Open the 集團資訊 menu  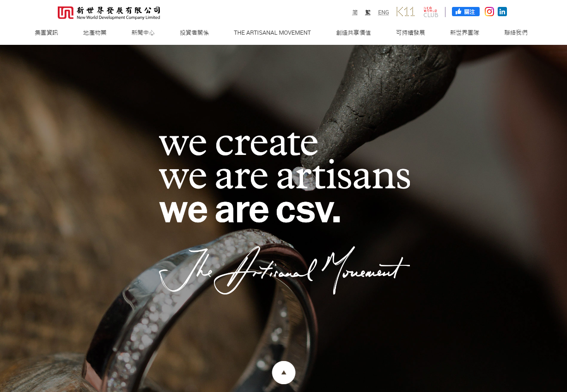click(x=46, y=33)
